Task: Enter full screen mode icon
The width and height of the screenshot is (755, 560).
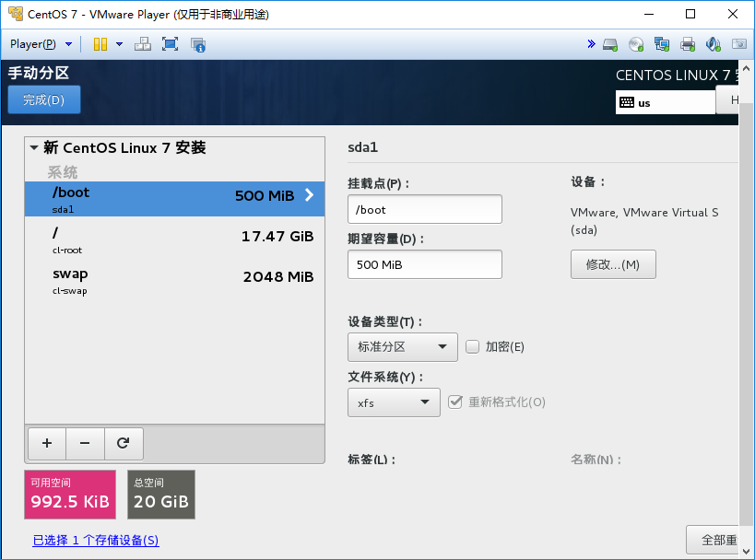Action: click(x=170, y=44)
